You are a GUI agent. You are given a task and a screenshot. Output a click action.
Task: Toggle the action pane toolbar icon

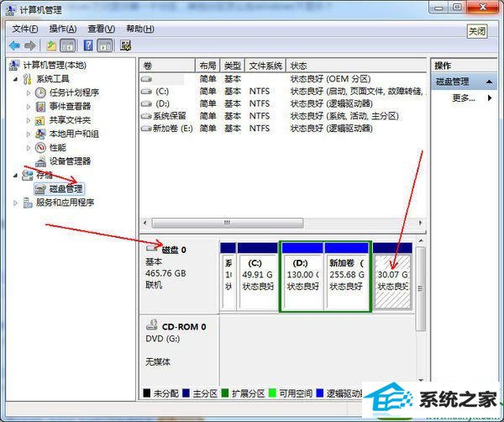coord(105,45)
